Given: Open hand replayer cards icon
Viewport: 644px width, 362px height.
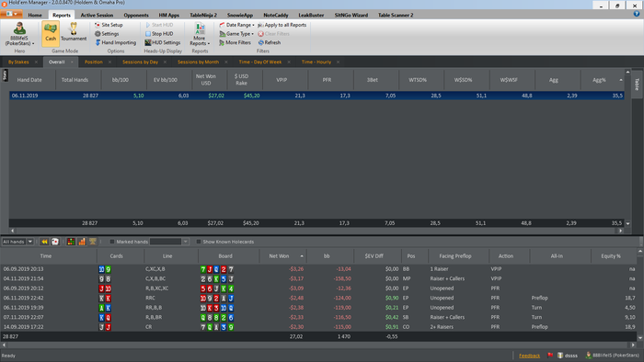Looking at the screenshot, I should point(55,242).
